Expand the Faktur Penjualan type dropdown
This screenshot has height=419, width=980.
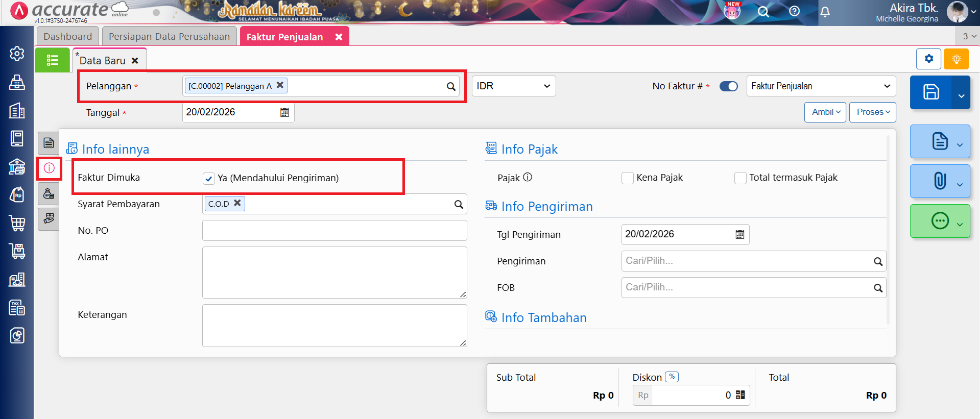[821, 86]
